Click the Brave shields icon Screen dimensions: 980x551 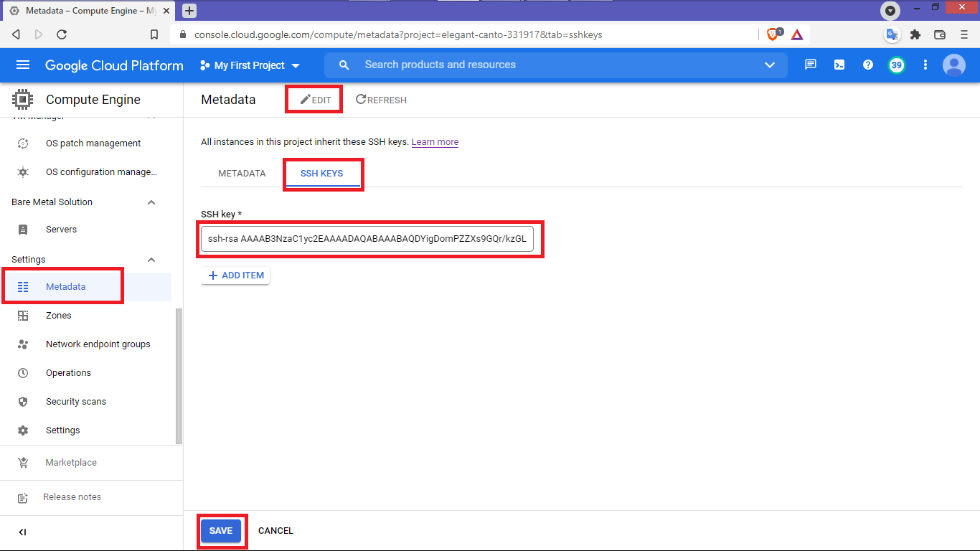tap(774, 34)
